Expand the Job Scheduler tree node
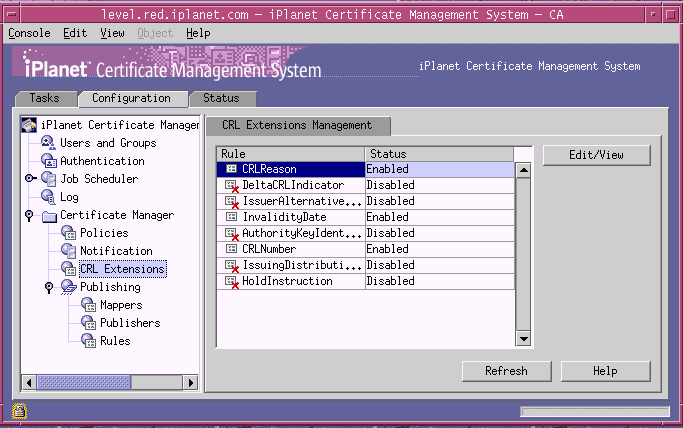The image size is (683, 428). 30,178
